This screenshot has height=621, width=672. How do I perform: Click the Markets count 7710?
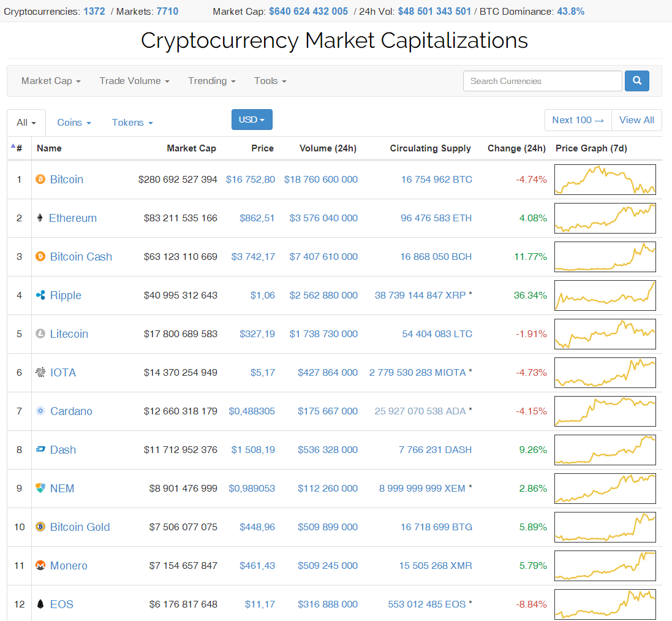click(x=168, y=11)
